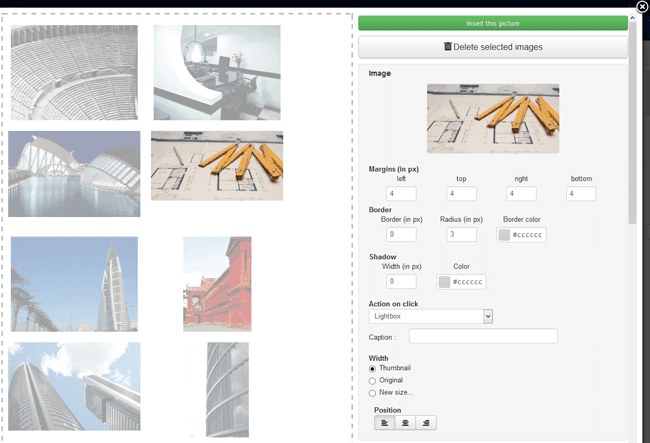Select the Original width option
The width and height of the screenshot is (650, 443).
click(x=373, y=381)
